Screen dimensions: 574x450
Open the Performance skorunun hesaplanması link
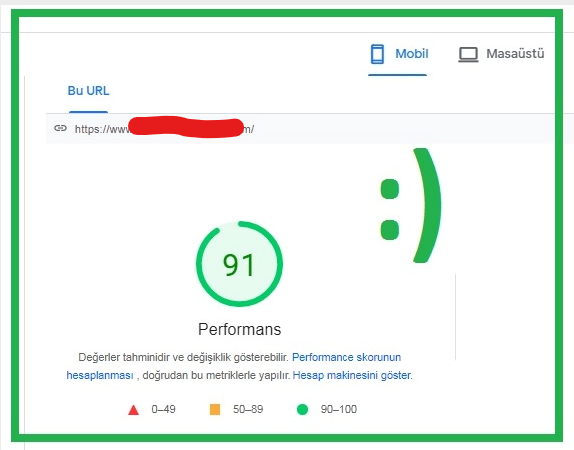346,357
